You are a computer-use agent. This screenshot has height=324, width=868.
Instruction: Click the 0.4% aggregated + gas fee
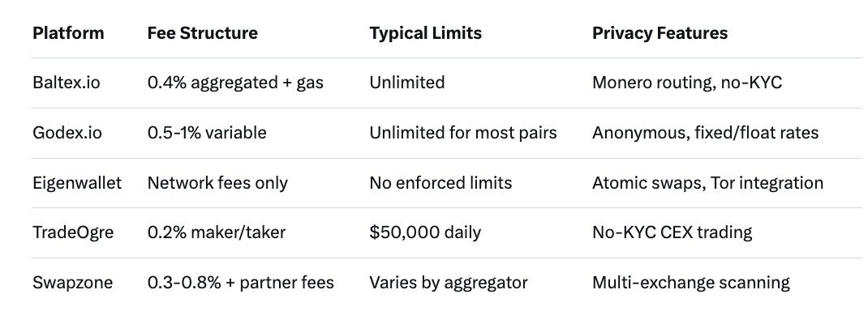[235, 83]
